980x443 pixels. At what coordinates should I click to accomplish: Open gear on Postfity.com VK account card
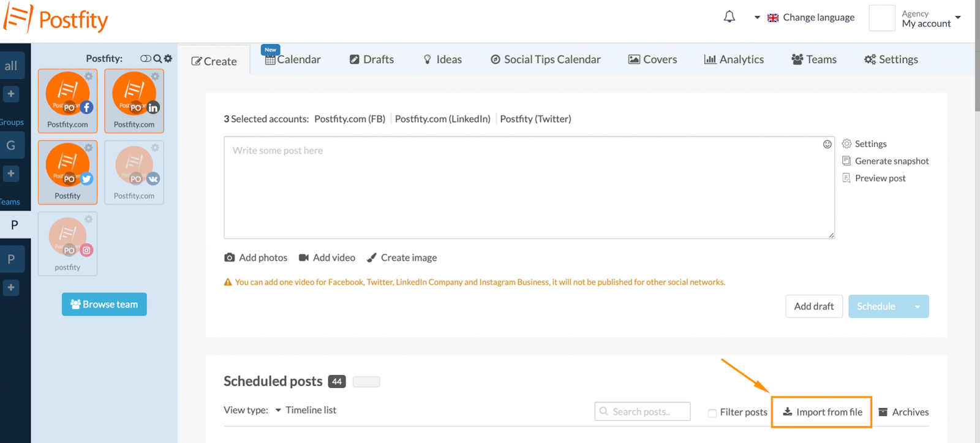[x=155, y=148]
